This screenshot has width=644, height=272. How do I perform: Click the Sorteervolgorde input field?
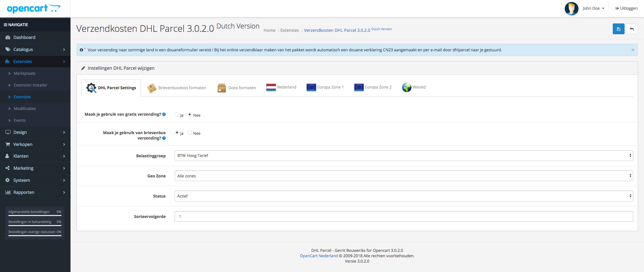pyautogui.click(x=404, y=216)
